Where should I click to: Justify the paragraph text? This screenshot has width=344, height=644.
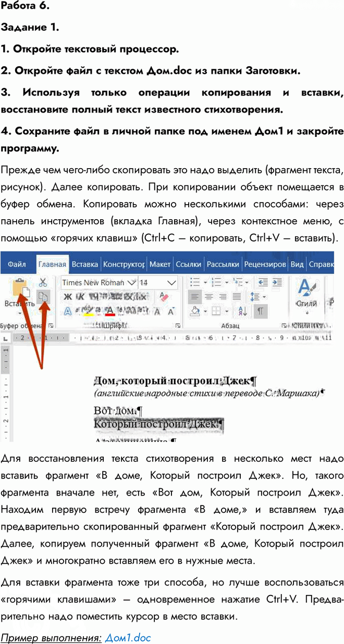click(x=237, y=297)
